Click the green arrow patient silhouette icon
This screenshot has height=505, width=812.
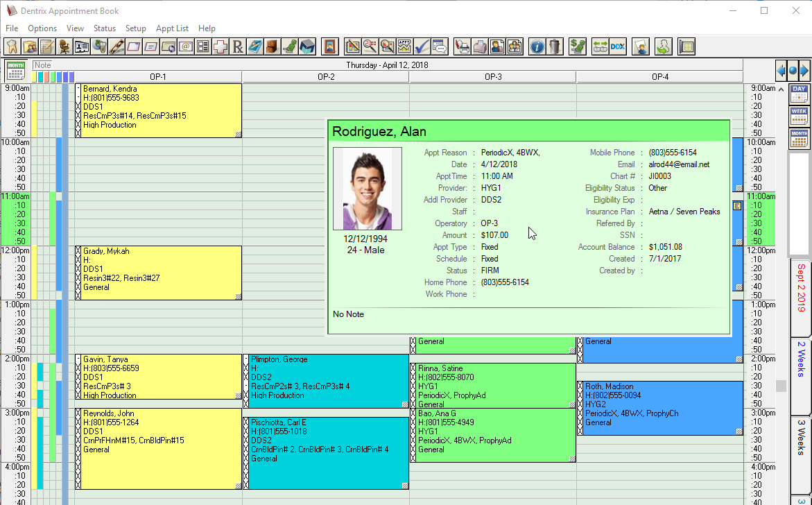pyautogui.click(x=664, y=46)
